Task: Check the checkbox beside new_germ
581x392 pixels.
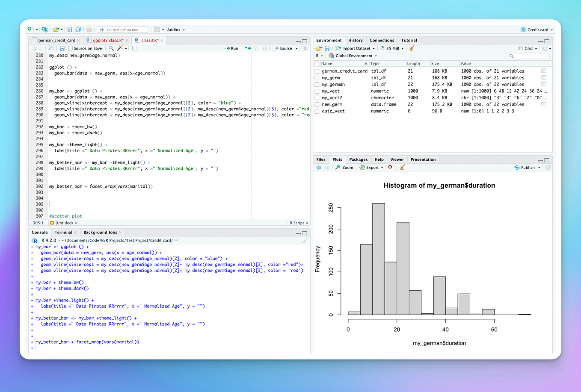Action: (316, 104)
